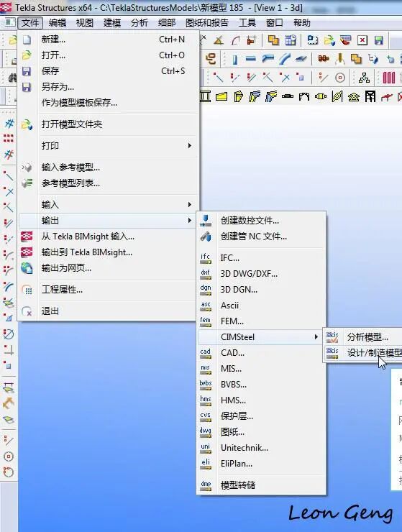The image size is (402, 532).
Task: Click the Tekla BIMsight import icon
Action: click(27, 236)
